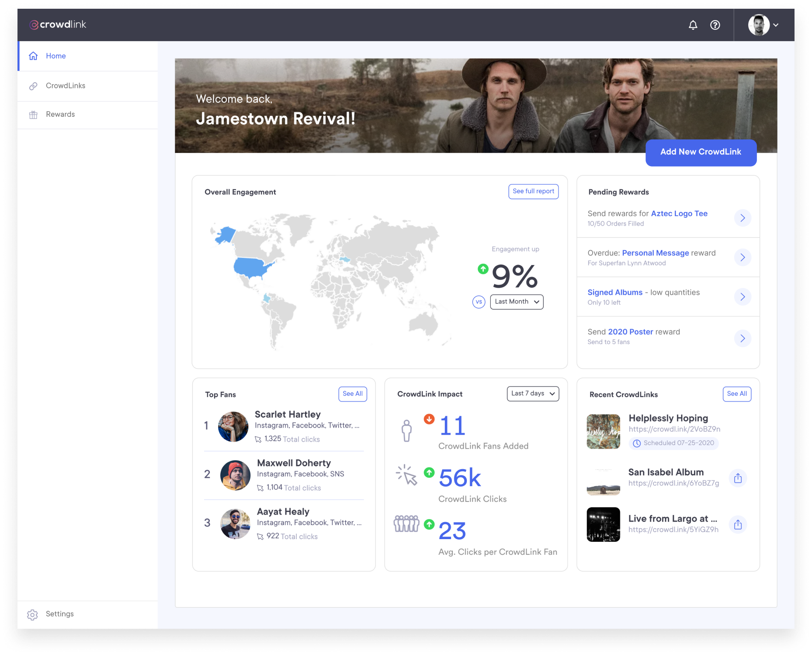This screenshot has height=655, width=812.
Task: Open the CrowdLinks menu item
Action: [87, 86]
